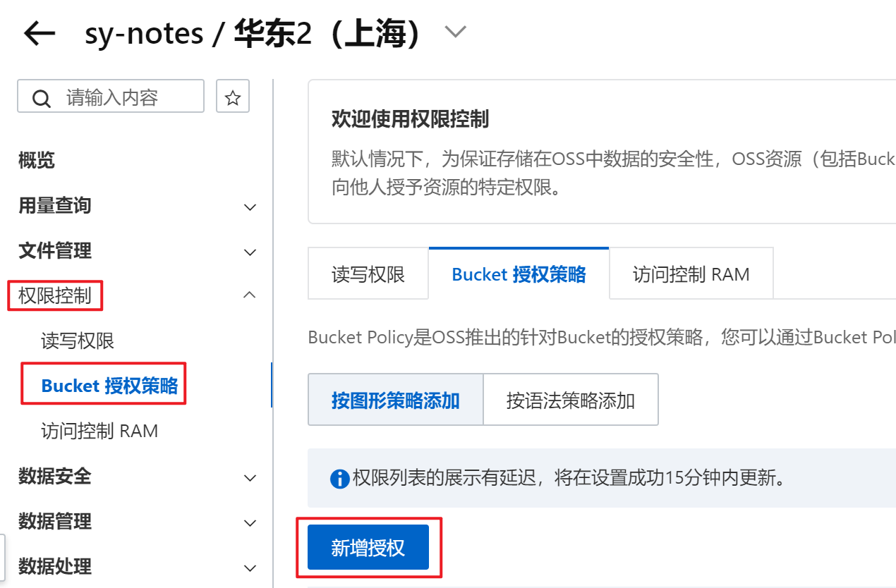Select 按图形策略添加 mode
896x588 pixels.
[x=396, y=401]
